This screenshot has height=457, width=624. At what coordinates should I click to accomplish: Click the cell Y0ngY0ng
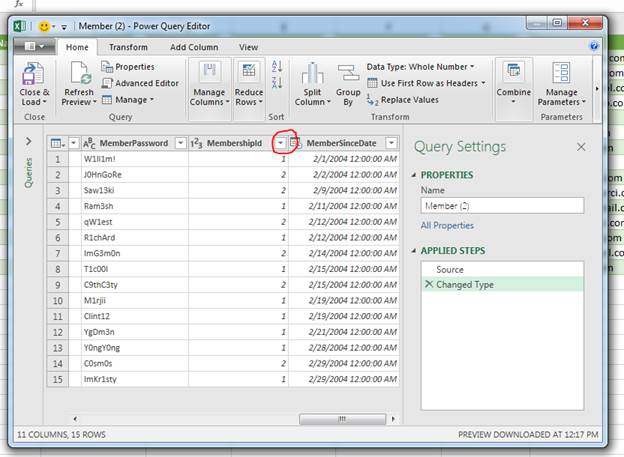(135, 348)
